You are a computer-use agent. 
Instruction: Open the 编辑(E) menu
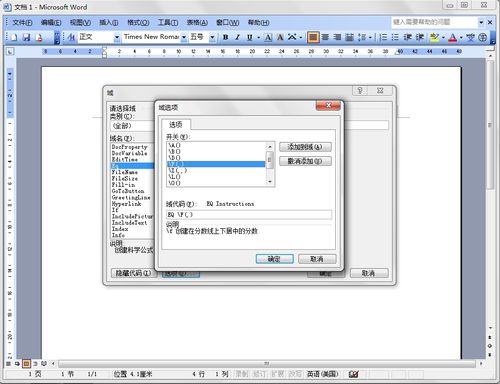pyautogui.click(x=51, y=22)
